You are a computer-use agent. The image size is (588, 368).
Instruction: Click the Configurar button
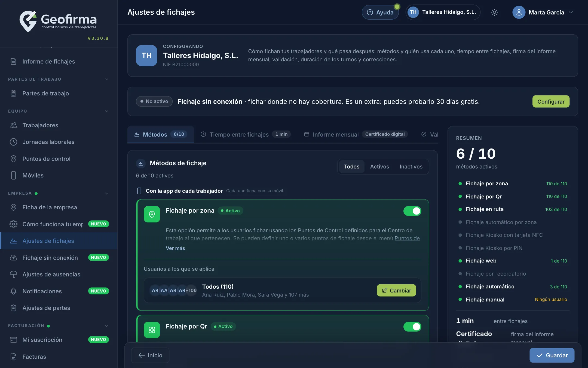[x=551, y=101]
